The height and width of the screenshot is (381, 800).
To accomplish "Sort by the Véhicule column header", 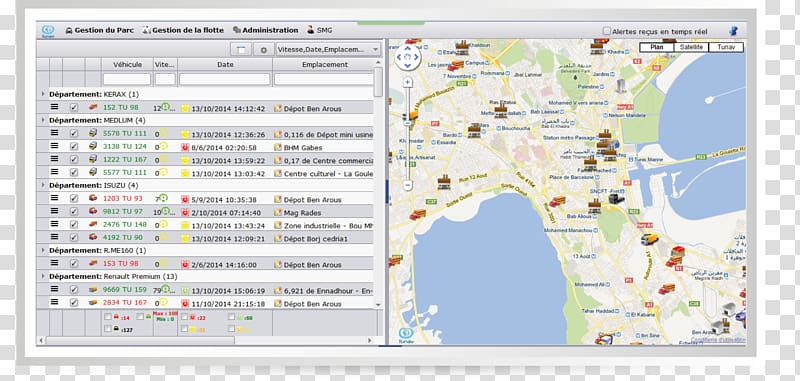I will 127,65.
